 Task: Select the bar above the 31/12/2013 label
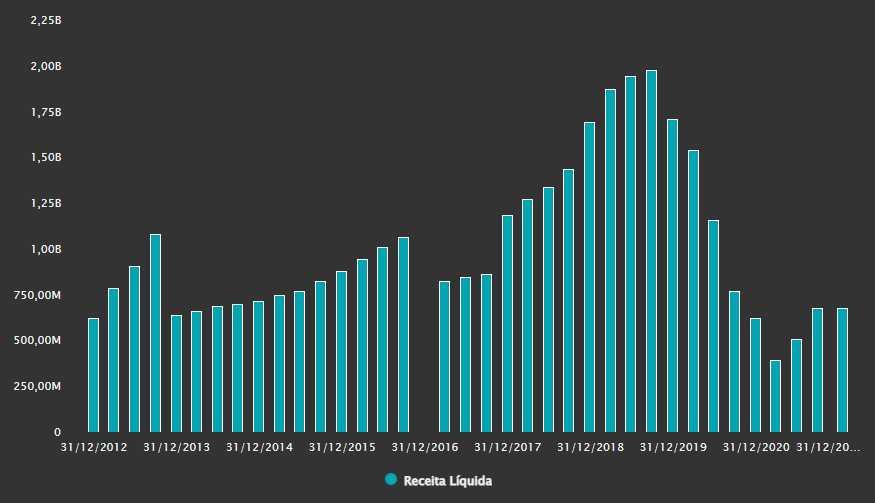pyautogui.click(x=176, y=373)
